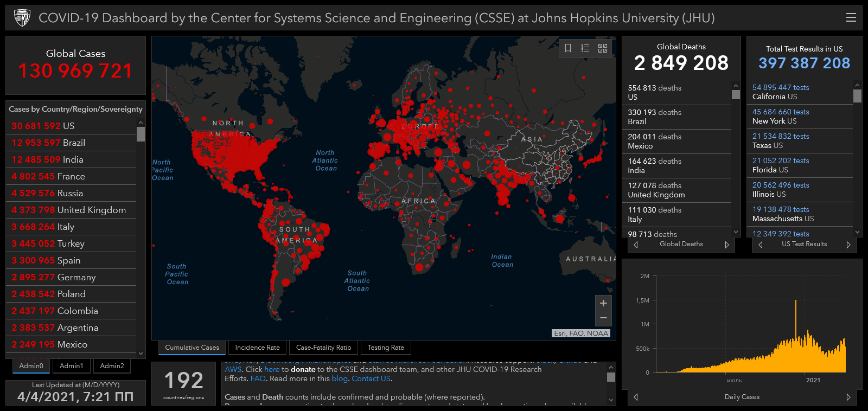Image resolution: width=868 pixels, height=411 pixels.
Task: Select Poland in the country list
Action: pos(71,294)
